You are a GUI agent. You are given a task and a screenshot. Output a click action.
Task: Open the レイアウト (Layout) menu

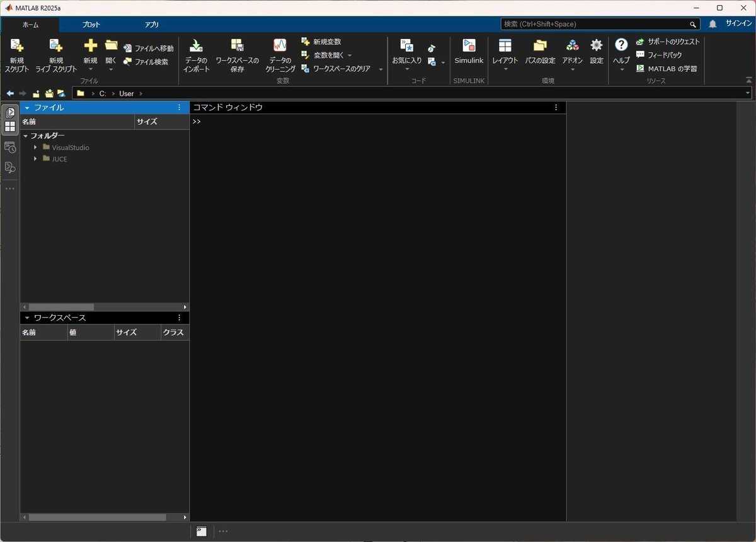(x=505, y=53)
